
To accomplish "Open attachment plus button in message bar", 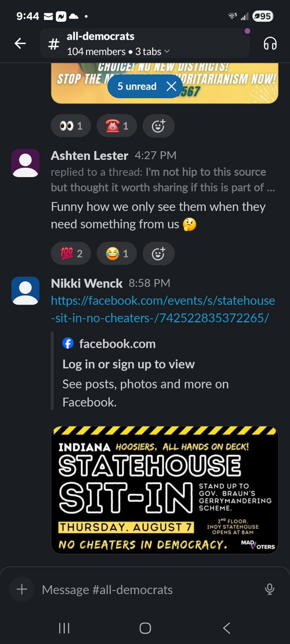I will point(22,589).
